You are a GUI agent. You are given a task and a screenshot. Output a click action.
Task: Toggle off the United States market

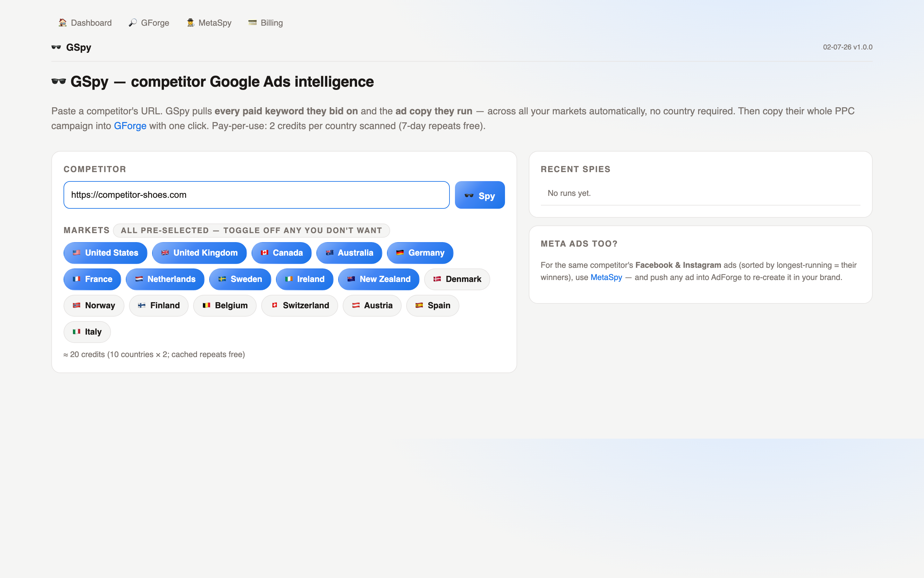105,253
